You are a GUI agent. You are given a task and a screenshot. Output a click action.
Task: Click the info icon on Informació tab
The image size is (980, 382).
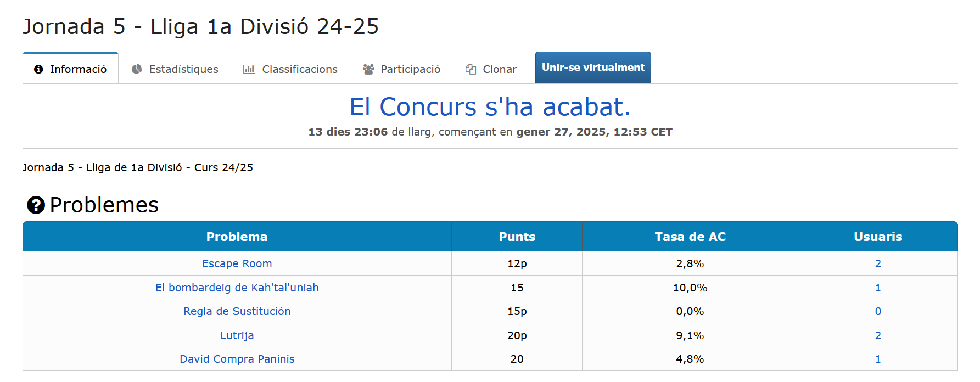(38, 69)
